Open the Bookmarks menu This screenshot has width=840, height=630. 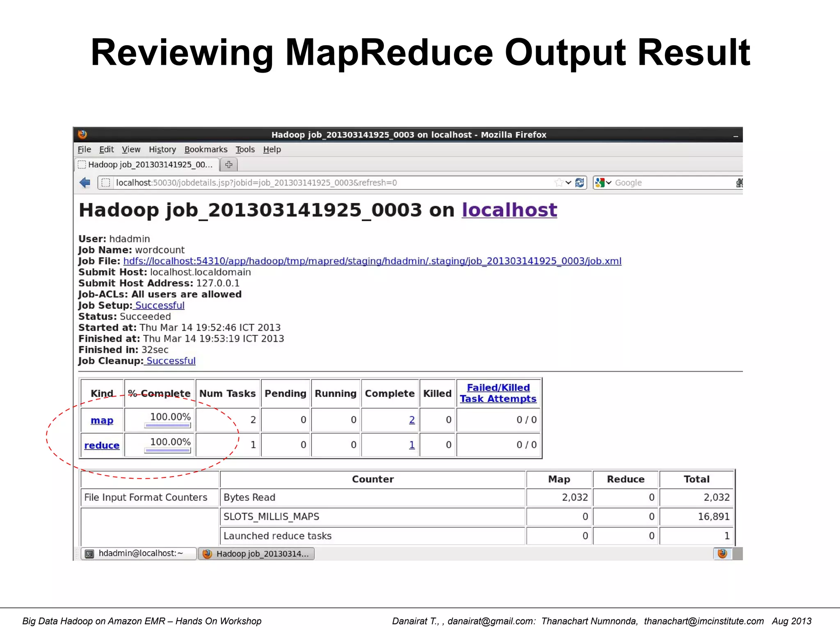(205, 149)
